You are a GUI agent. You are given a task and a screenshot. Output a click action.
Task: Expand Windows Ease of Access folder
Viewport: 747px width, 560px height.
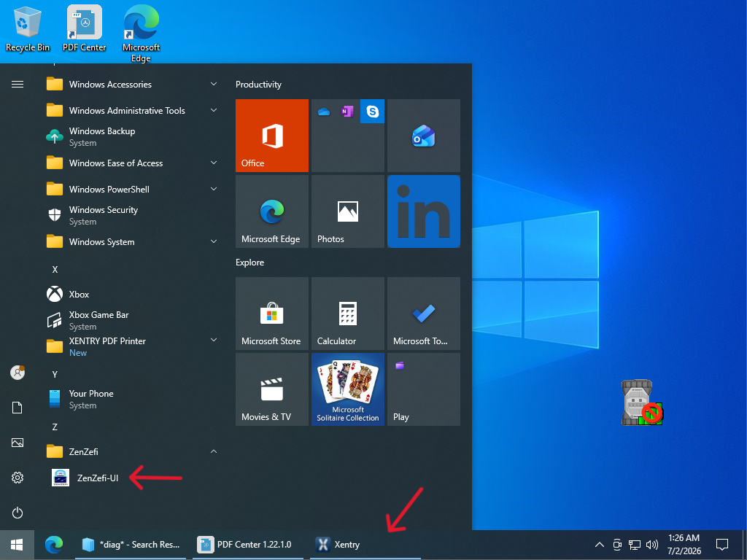point(133,163)
